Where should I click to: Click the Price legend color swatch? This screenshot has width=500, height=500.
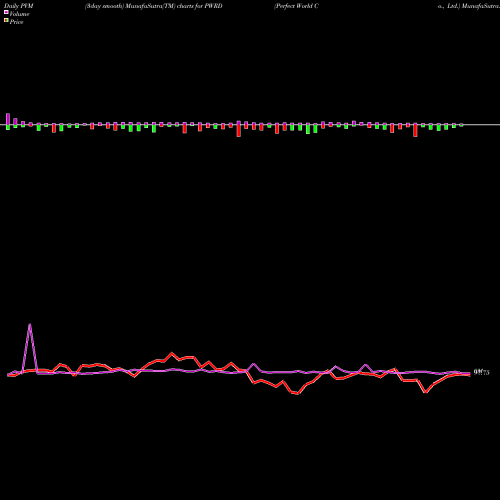tap(6, 20)
